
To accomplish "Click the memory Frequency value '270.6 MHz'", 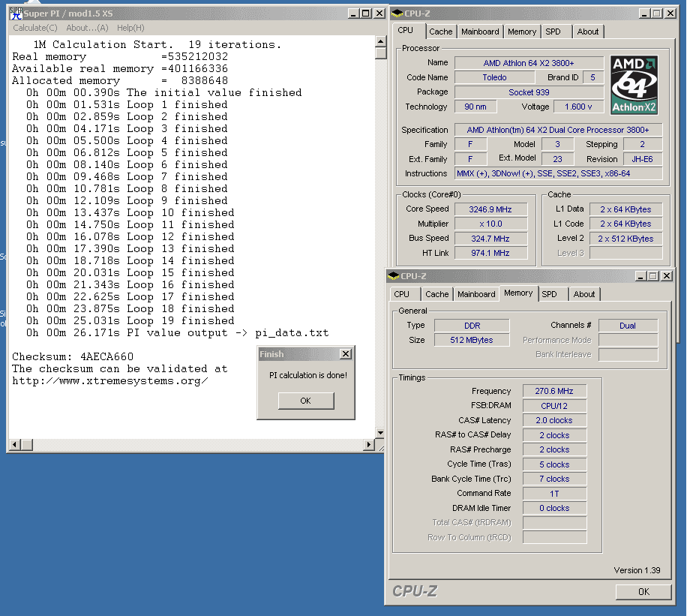I will (554, 391).
